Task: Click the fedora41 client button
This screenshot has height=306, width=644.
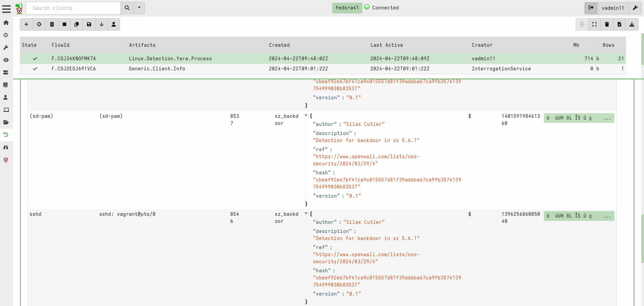Action: click(347, 8)
